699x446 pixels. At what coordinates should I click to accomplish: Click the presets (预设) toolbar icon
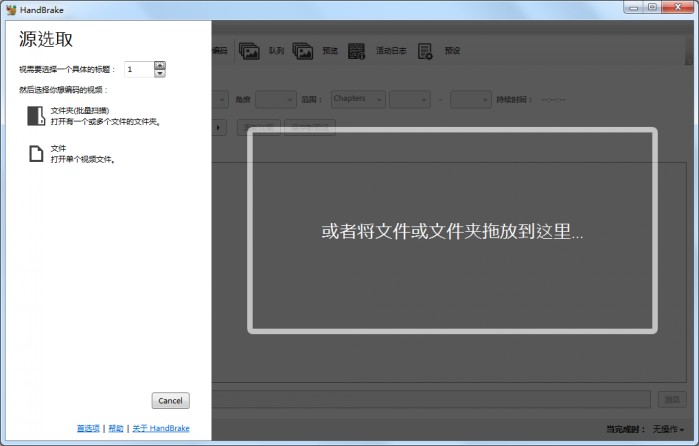click(425, 50)
